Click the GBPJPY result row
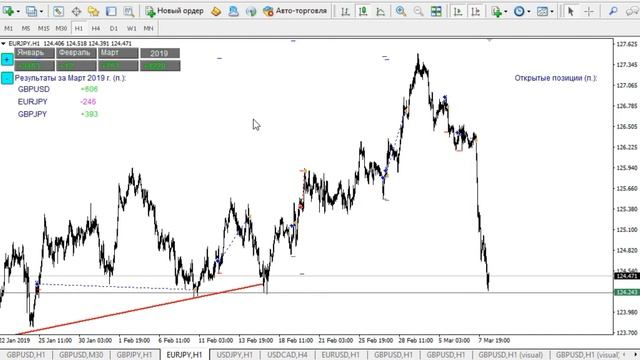Image resolution: width=640 pixels, height=360 pixels. (x=58, y=114)
